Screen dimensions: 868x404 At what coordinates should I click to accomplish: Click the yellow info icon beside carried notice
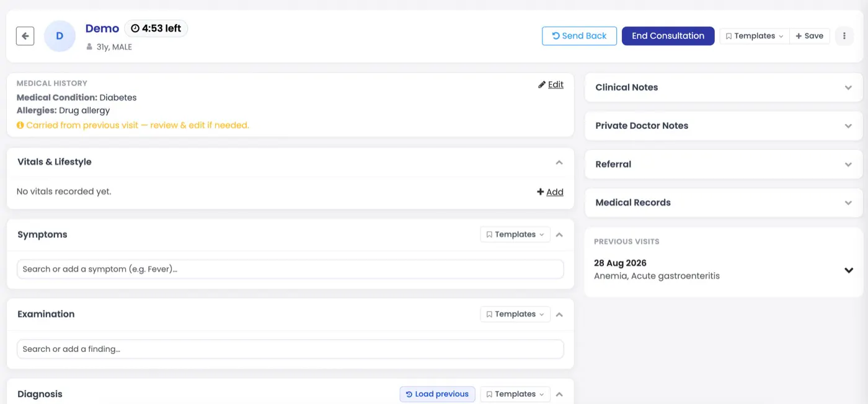coord(20,125)
